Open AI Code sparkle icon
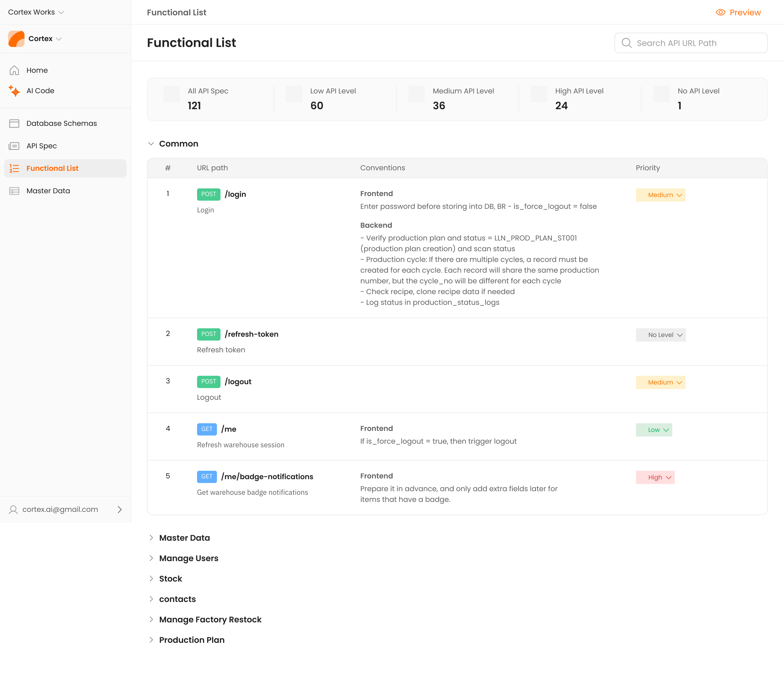Viewport: 784px width, 676px height. (x=14, y=91)
